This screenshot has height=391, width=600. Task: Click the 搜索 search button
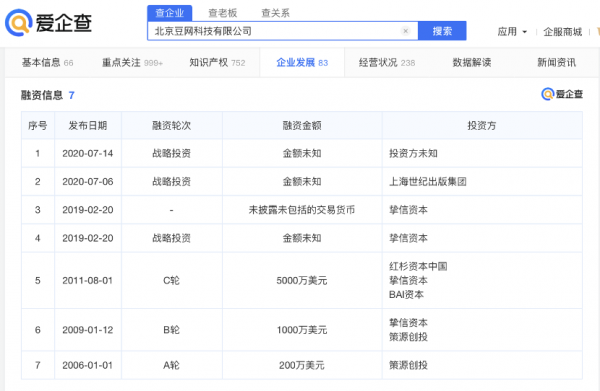[x=442, y=31]
